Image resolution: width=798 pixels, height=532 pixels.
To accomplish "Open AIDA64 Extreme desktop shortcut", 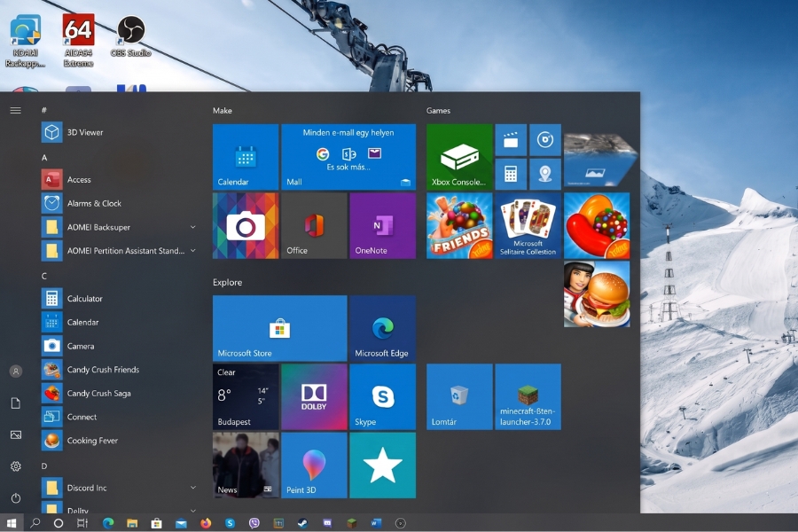I will tap(78, 41).
